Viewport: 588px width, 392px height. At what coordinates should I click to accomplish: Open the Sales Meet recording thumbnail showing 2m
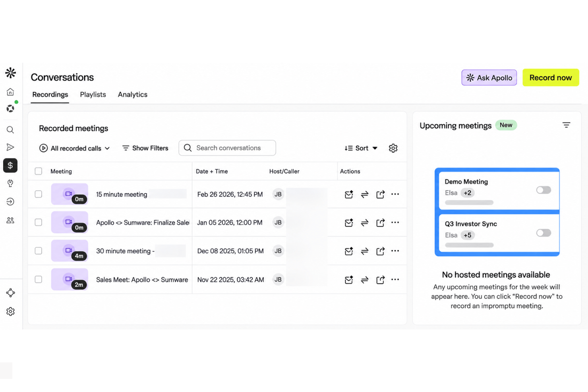[x=70, y=279]
